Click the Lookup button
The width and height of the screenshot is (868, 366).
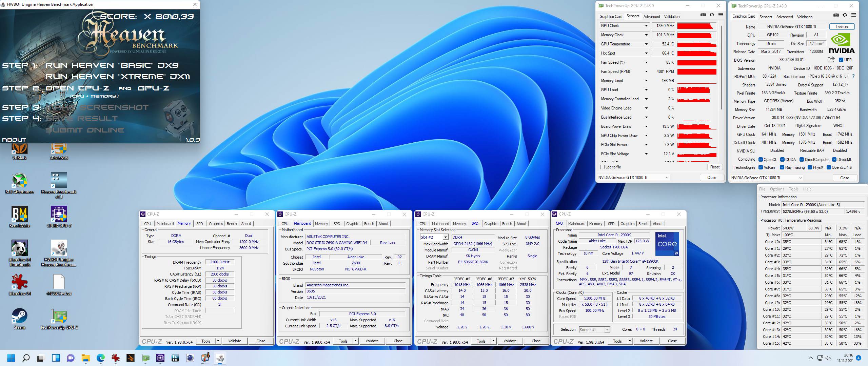(x=842, y=27)
